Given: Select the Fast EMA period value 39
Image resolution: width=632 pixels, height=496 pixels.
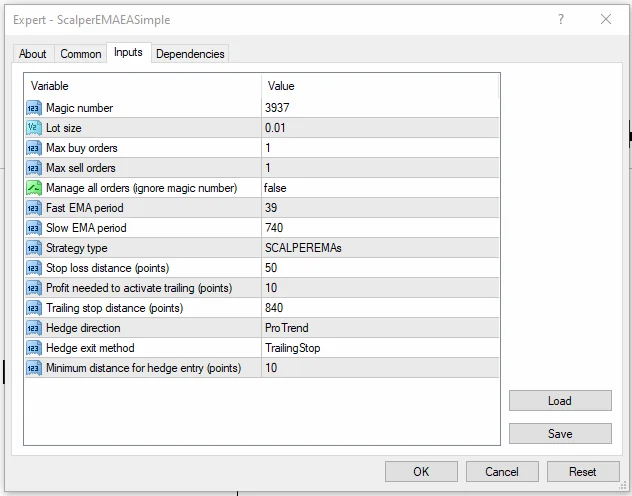Looking at the screenshot, I should (x=380, y=208).
